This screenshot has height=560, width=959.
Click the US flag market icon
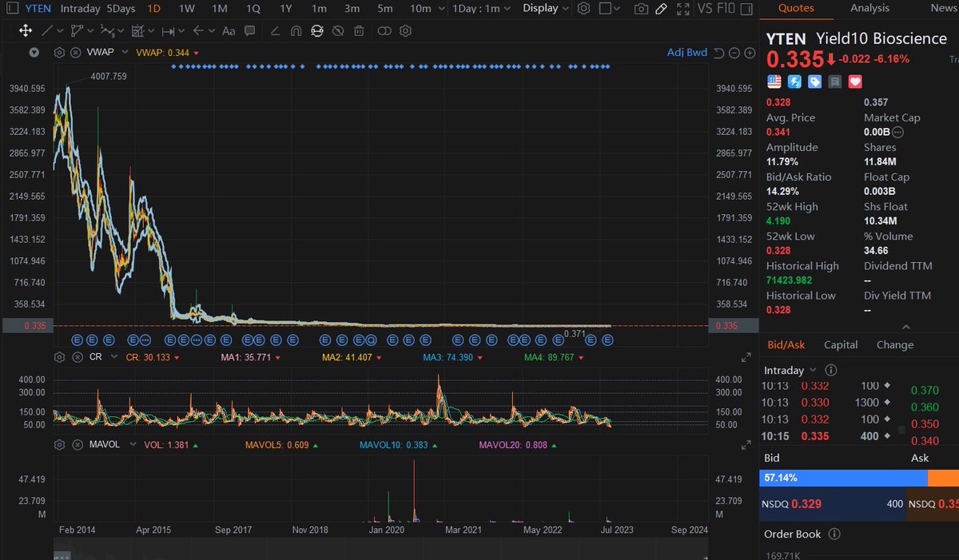point(774,81)
